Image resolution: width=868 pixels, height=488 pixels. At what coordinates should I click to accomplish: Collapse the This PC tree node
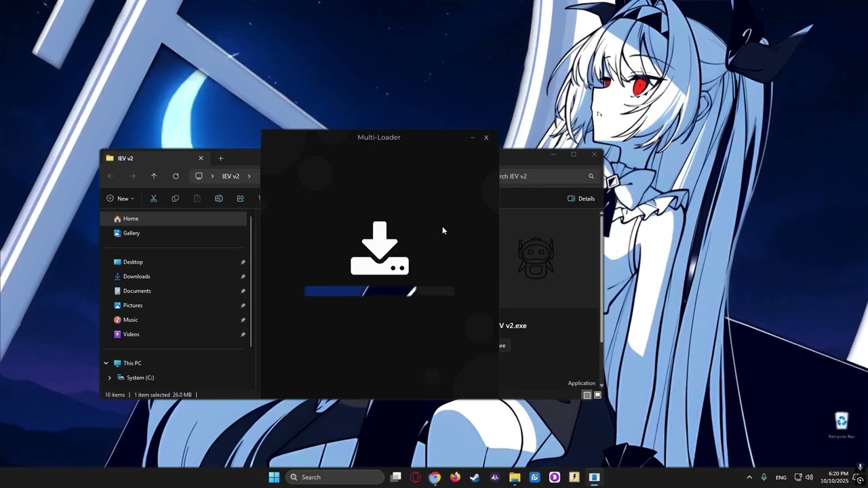(106, 363)
